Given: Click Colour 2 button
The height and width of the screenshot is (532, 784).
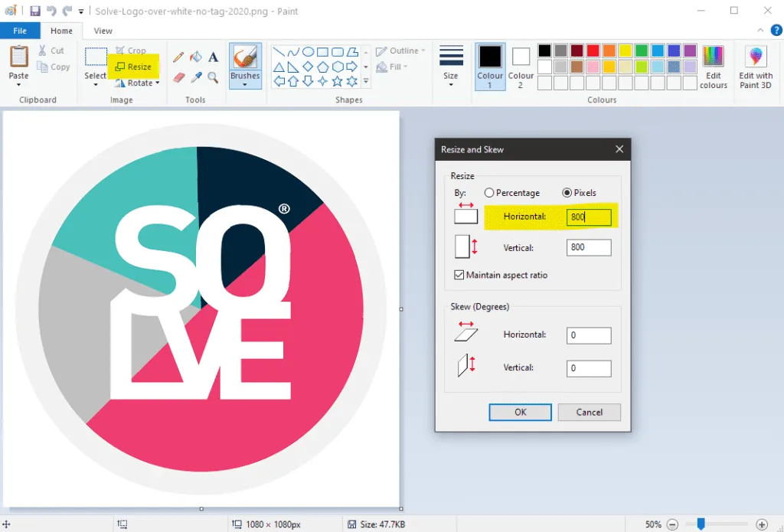Looking at the screenshot, I should coord(521,67).
